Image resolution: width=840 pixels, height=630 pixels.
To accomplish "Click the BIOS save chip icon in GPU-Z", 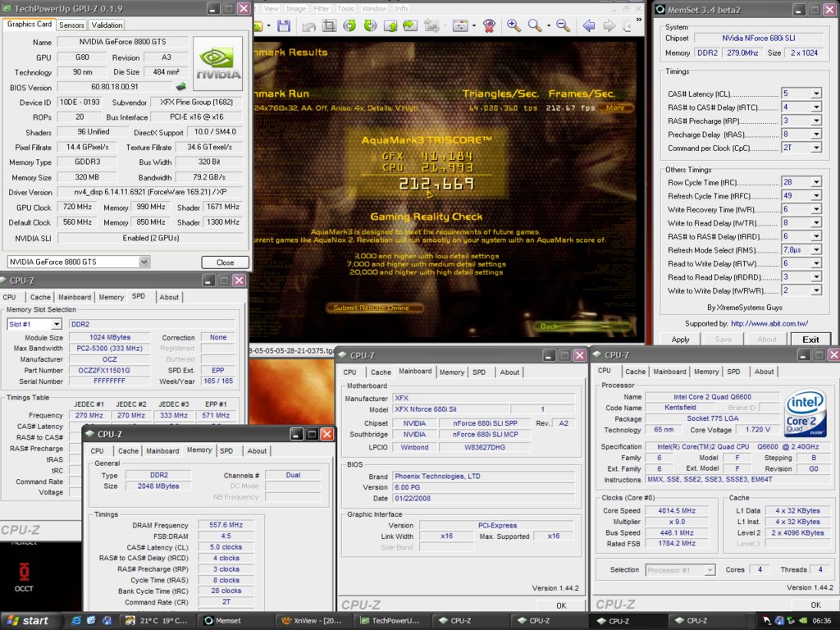I will (181, 86).
